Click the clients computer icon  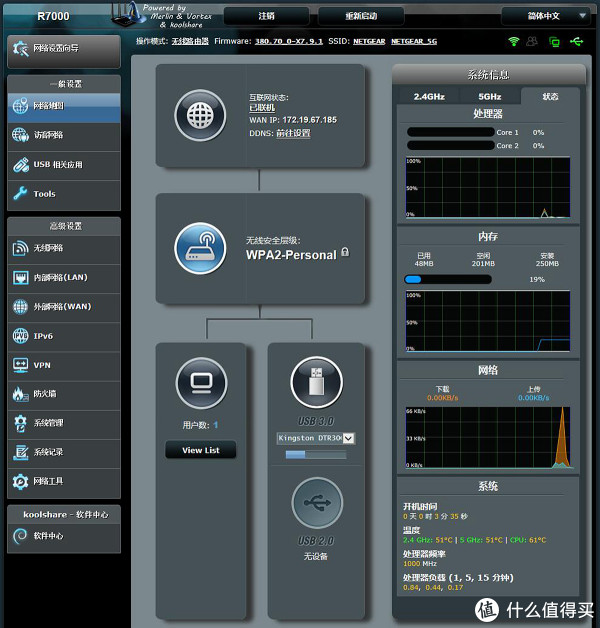[x=201, y=383]
